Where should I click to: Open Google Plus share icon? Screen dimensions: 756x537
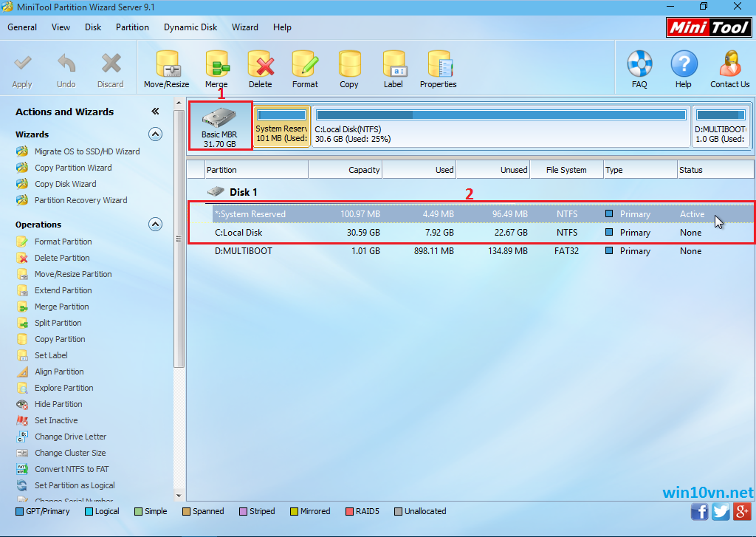(742, 511)
